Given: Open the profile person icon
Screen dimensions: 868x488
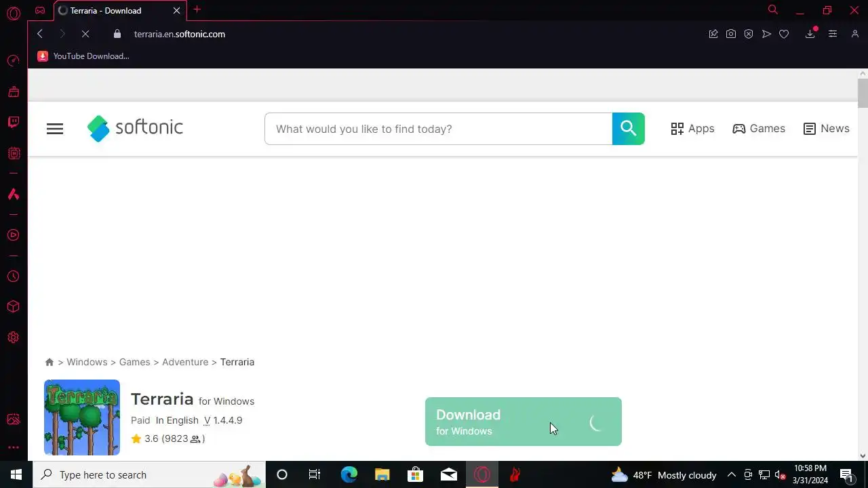Looking at the screenshot, I should [x=855, y=34].
